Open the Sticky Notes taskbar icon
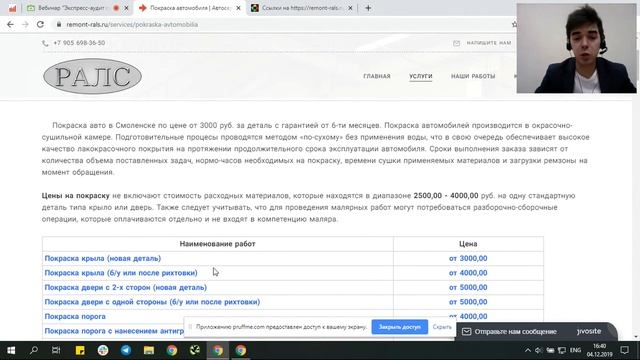Image resolution: width=640 pixels, height=360 pixels. coord(80,350)
